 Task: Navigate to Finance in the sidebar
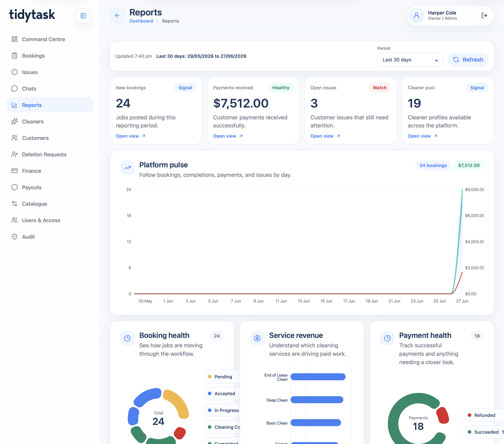[x=50, y=171]
